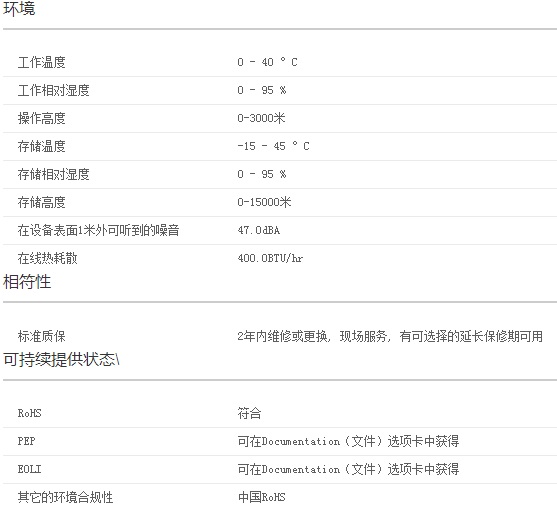Click the 存储相对湿度 label
This screenshot has width=557, height=511.
[x=54, y=174]
